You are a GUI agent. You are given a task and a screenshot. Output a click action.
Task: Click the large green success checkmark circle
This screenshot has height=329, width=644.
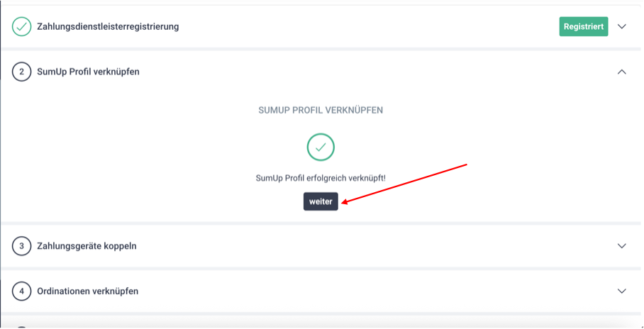tap(321, 147)
